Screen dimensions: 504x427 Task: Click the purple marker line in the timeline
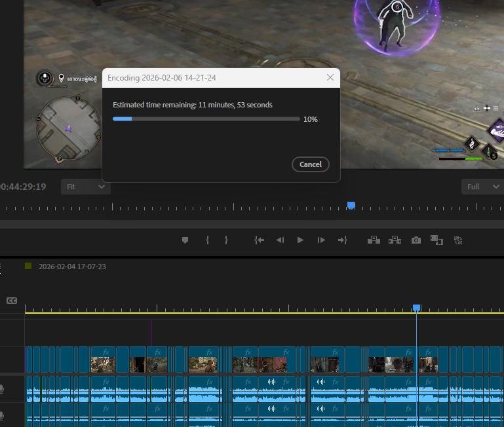coord(151,333)
